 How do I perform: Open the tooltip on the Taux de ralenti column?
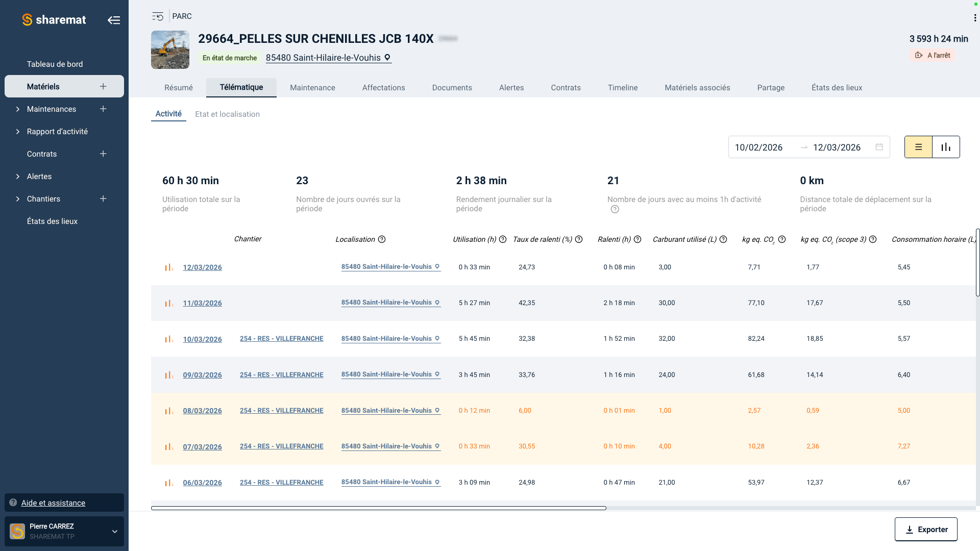[x=578, y=239]
